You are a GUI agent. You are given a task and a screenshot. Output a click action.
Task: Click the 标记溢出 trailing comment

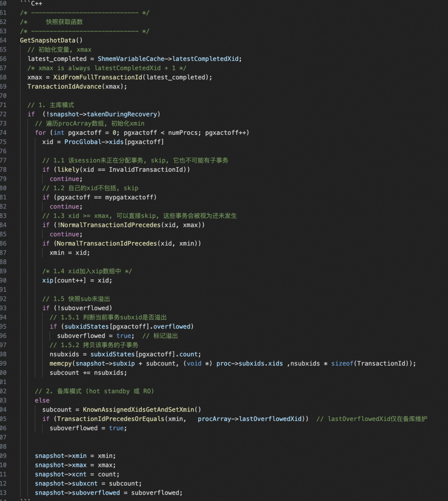click(160, 336)
